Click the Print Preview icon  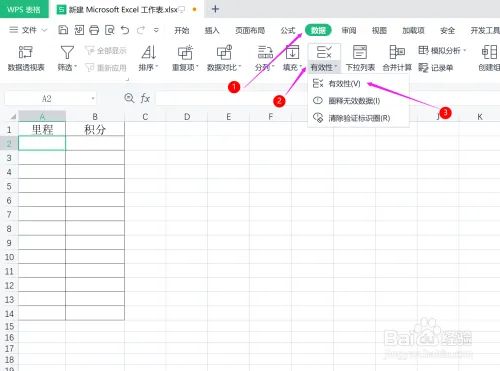pos(110,30)
